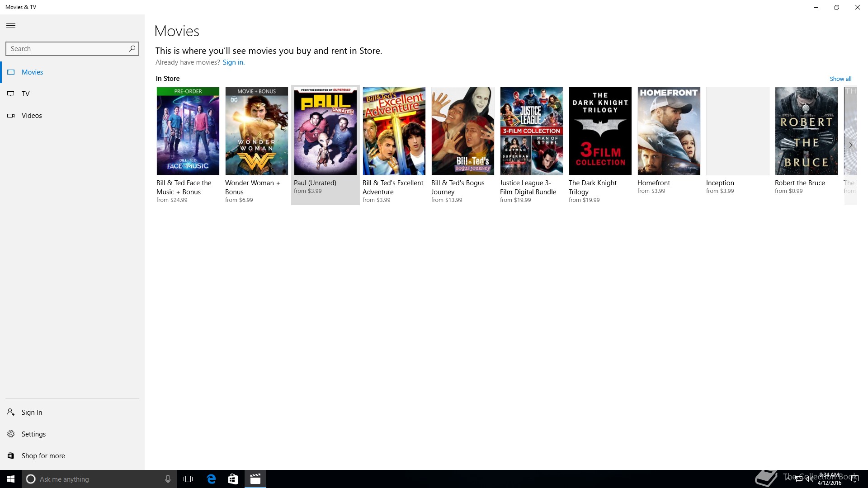
Task: Close the Movies & TV window
Action: [858, 7]
